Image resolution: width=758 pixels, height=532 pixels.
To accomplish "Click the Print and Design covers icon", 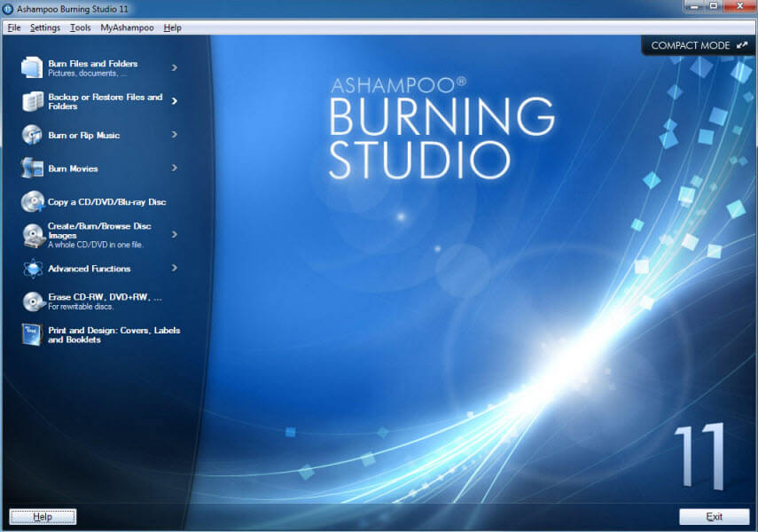I will [x=33, y=334].
